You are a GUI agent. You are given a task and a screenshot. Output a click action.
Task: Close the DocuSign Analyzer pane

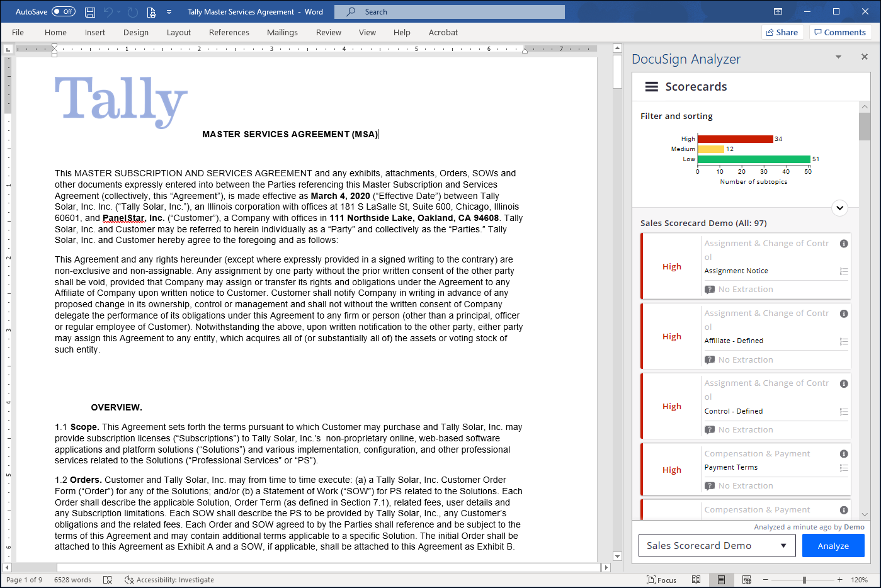tap(865, 57)
